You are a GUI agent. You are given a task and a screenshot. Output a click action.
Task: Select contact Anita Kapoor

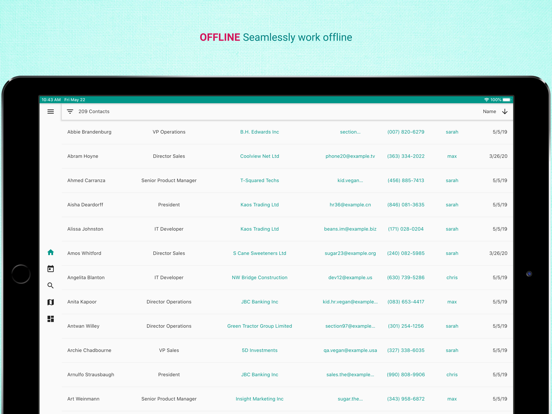[82, 302]
